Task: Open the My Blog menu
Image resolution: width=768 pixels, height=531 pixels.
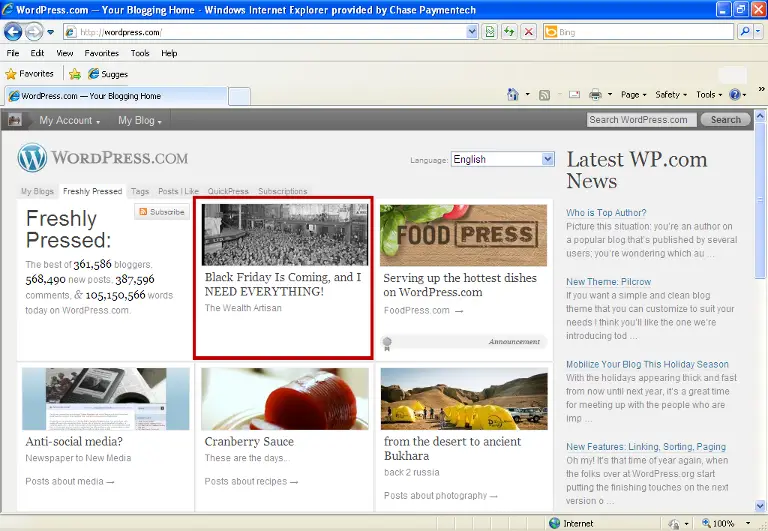Action: pyautogui.click(x=140, y=121)
